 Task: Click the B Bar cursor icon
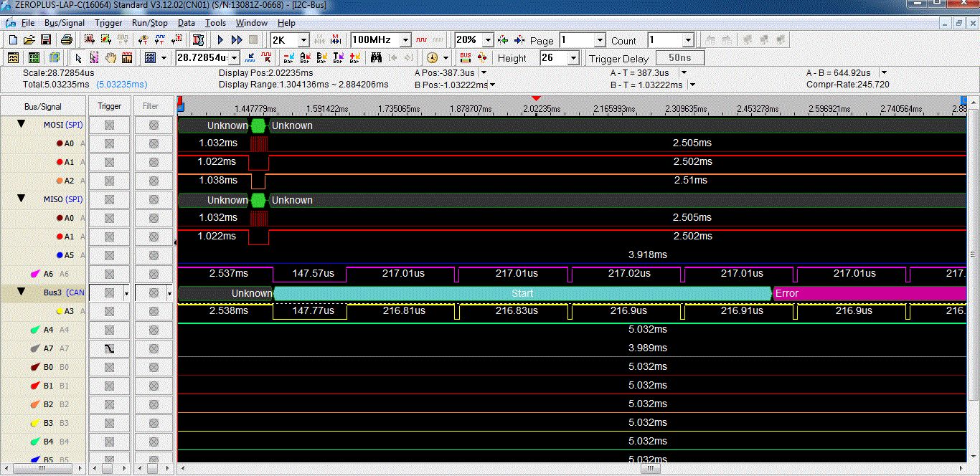(322, 58)
